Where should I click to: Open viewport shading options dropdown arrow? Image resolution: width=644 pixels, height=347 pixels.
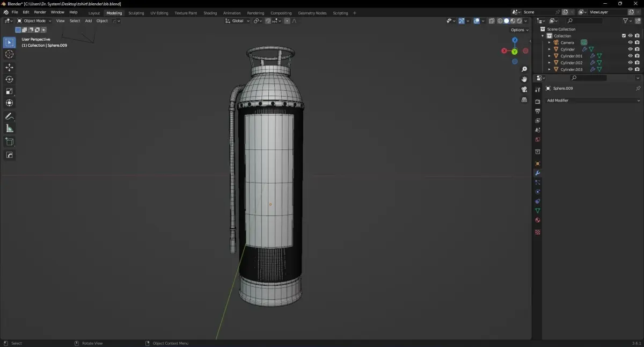point(526,21)
